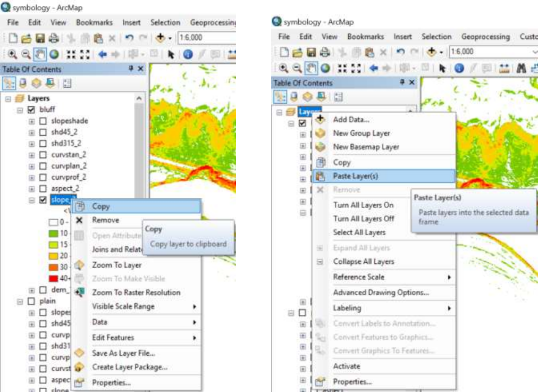Expand the slopeshade layer legend
The height and width of the screenshot is (392, 538).
point(31,121)
